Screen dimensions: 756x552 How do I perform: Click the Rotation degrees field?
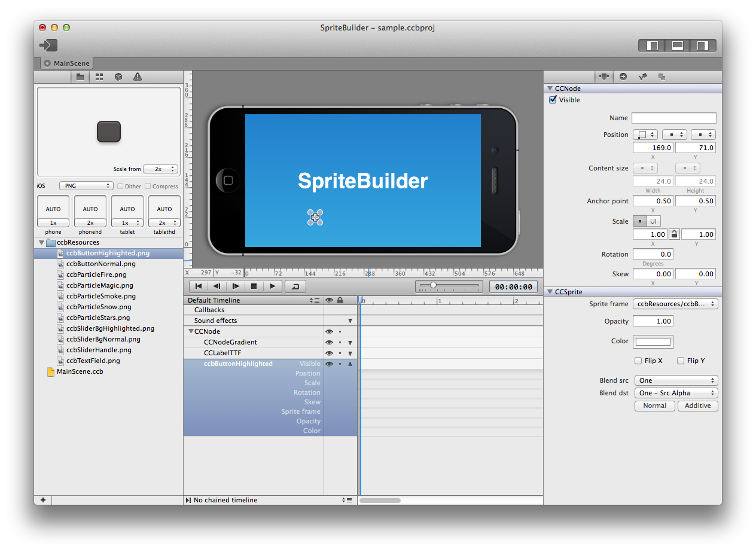coord(653,254)
